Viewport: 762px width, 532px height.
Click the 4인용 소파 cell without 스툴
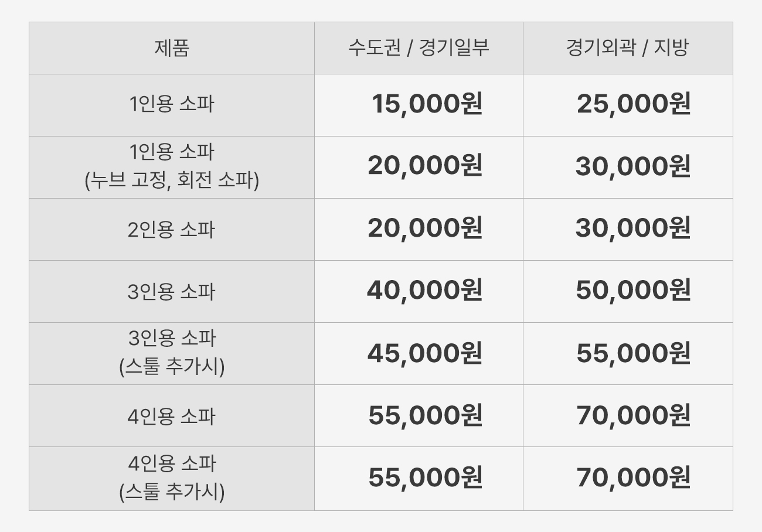[172, 416]
